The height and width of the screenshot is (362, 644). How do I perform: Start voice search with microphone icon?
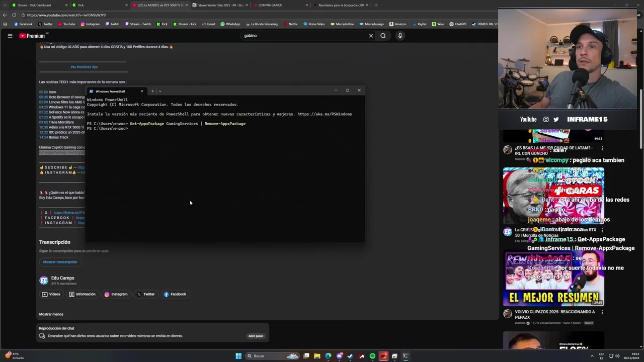pyautogui.click(x=400, y=36)
